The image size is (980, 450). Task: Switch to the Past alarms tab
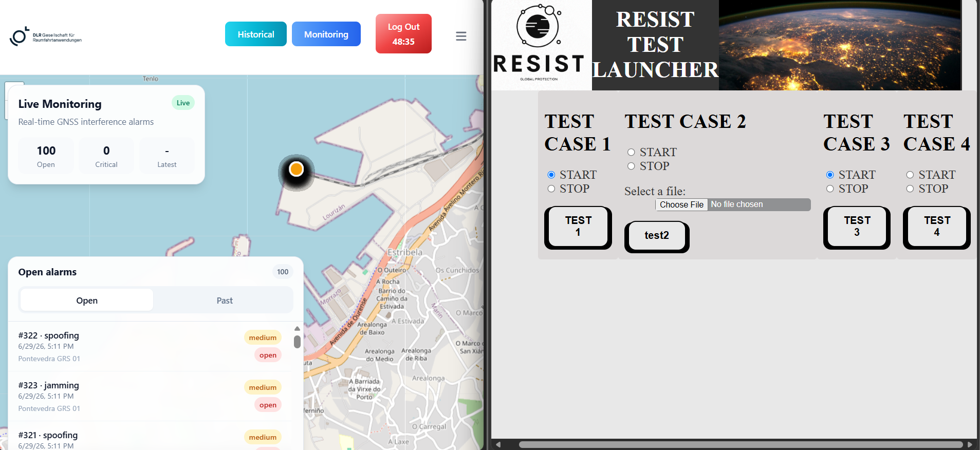(x=225, y=301)
